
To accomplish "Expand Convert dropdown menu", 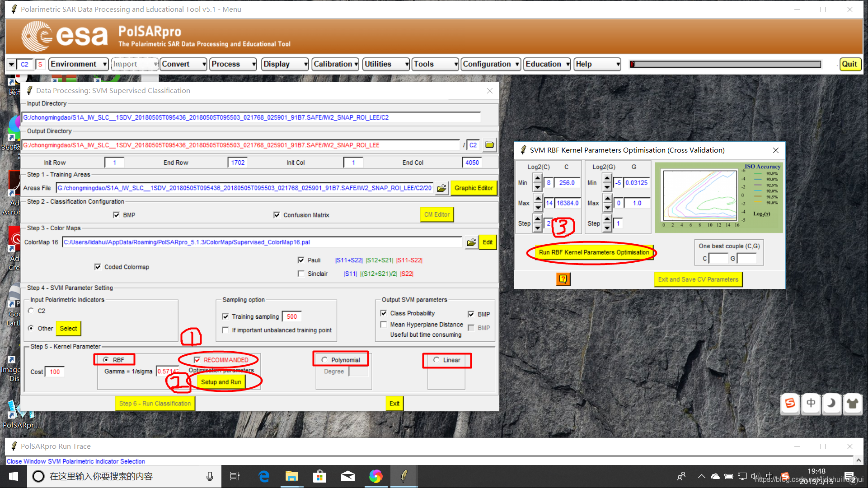I will (183, 64).
